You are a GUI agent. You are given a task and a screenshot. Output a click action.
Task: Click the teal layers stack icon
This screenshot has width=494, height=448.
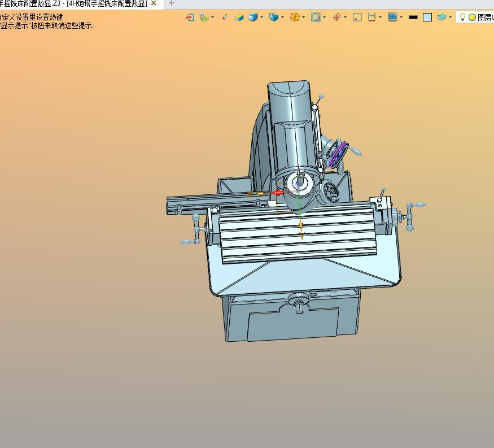(x=441, y=17)
